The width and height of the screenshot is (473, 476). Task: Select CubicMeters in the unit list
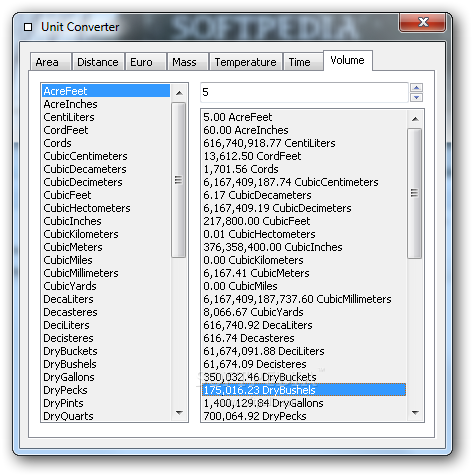[x=106, y=247]
